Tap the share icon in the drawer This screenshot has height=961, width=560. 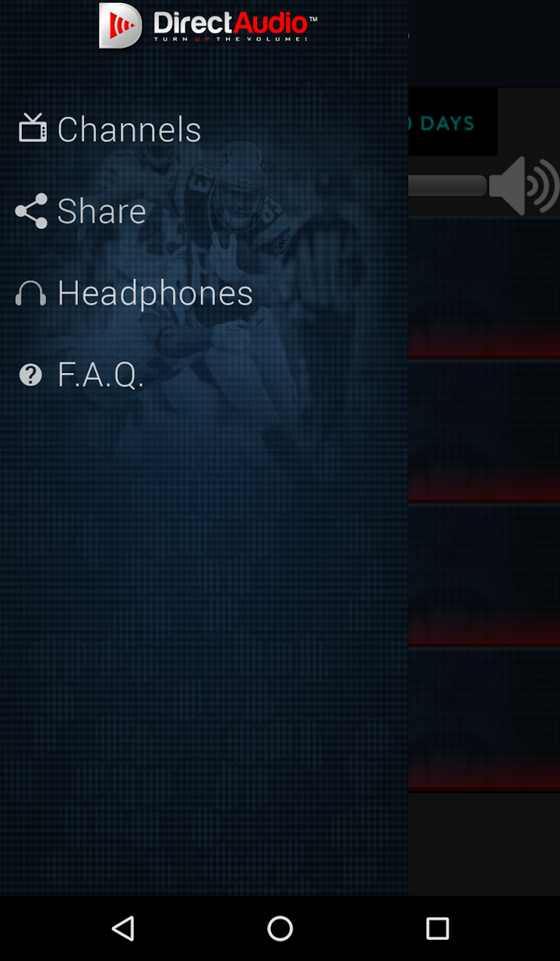tap(31, 211)
